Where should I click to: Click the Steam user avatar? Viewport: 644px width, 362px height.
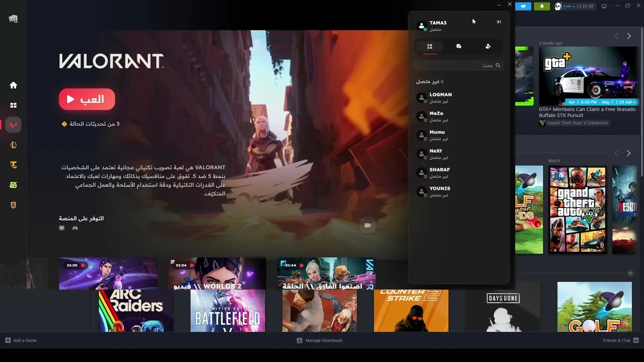pos(557,6)
